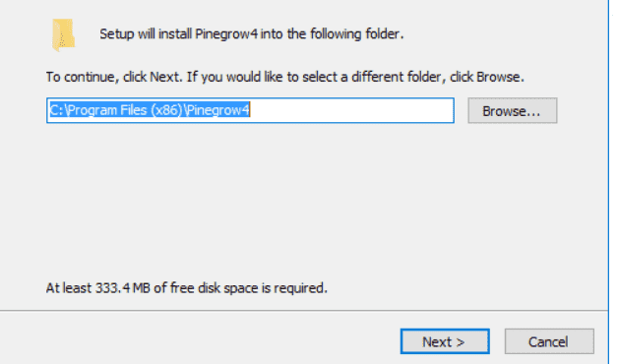Click the 'At least 333.4 MB' disk space note
This screenshot has width=618, height=364.
click(x=186, y=288)
